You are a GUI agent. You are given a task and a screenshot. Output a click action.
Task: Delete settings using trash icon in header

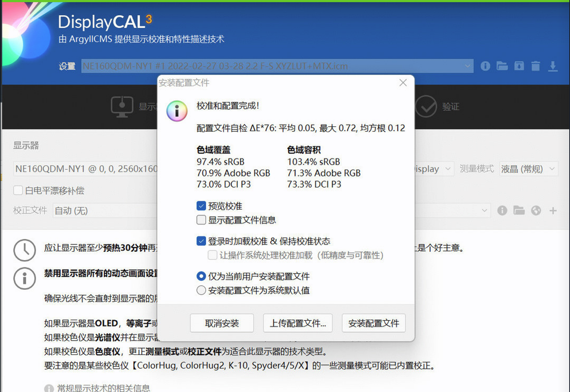pyautogui.click(x=536, y=66)
